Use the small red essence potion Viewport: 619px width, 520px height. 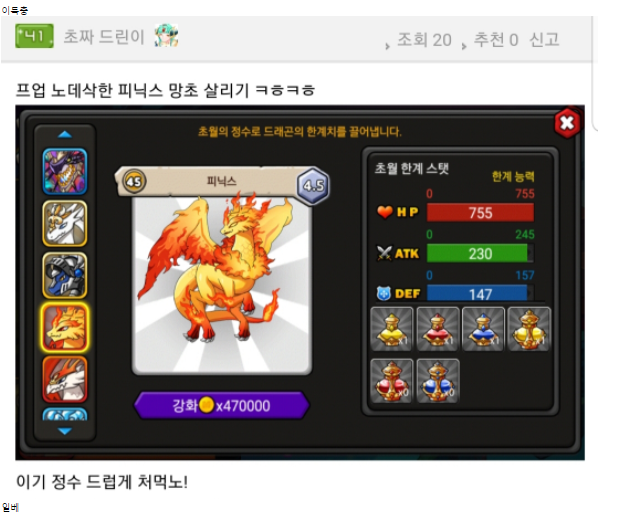437,329
